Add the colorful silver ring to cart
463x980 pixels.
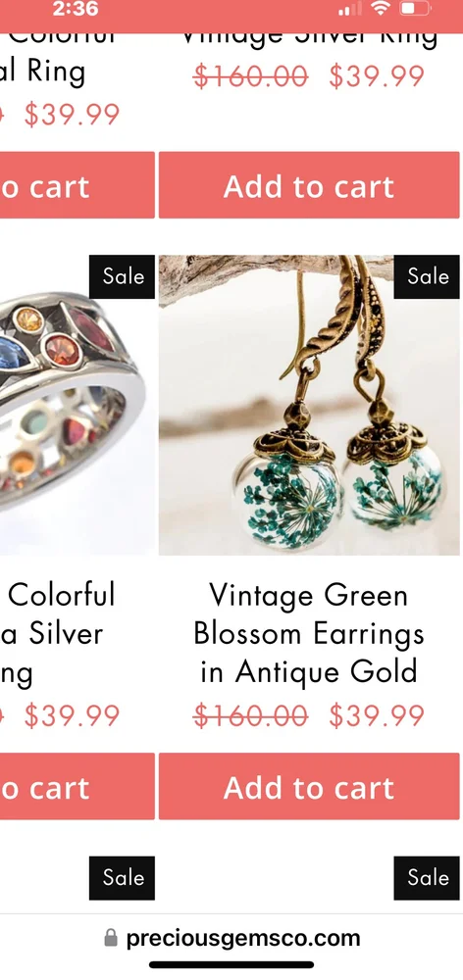coord(77,786)
